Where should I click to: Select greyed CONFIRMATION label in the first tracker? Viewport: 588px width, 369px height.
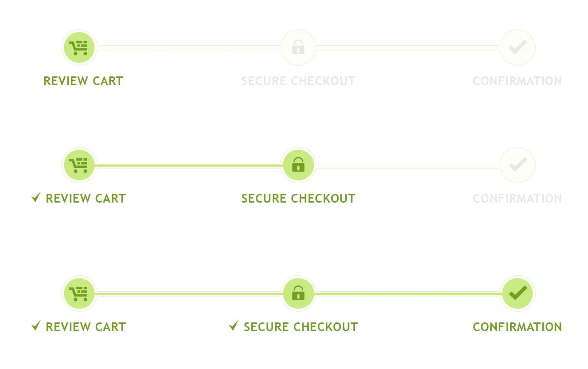point(517,81)
